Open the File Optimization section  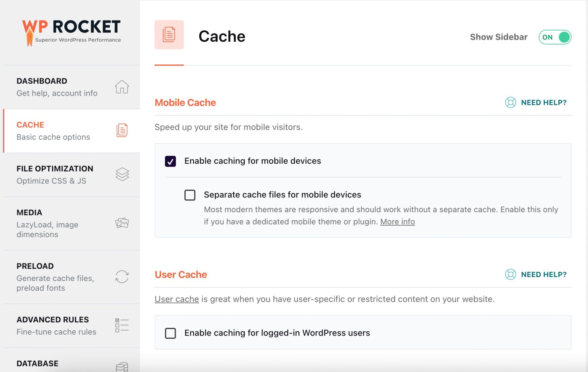[55, 174]
